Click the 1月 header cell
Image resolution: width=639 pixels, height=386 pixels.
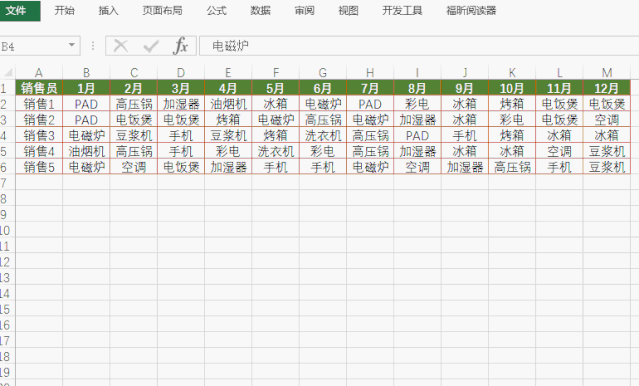coord(86,88)
